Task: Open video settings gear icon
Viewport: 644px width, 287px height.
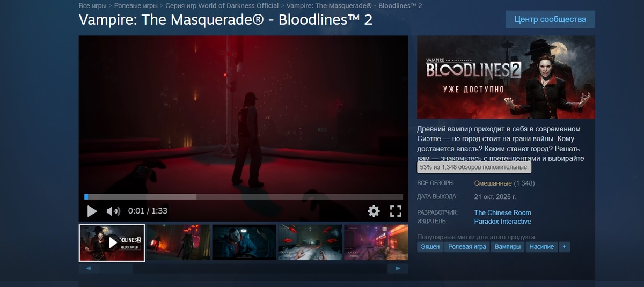Action: coord(374,211)
